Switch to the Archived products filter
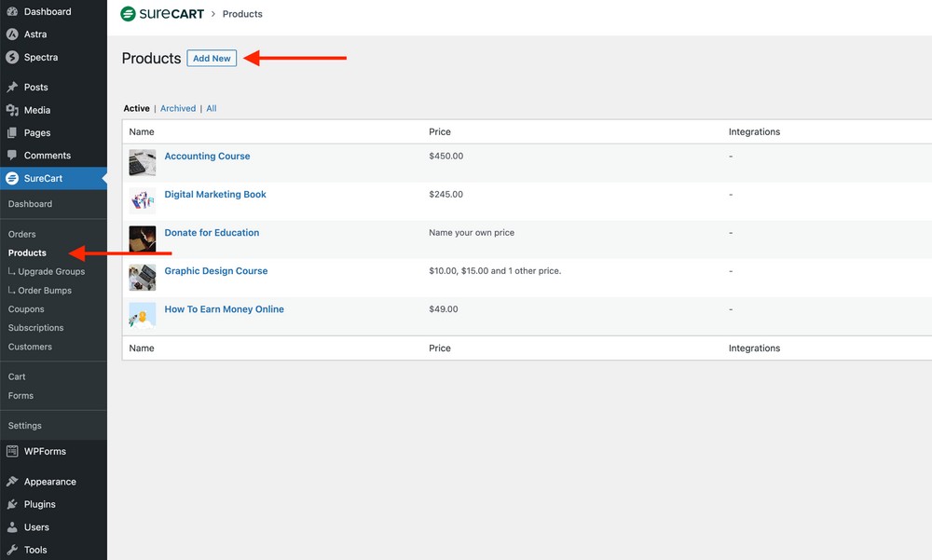932x560 pixels. click(x=178, y=109)
